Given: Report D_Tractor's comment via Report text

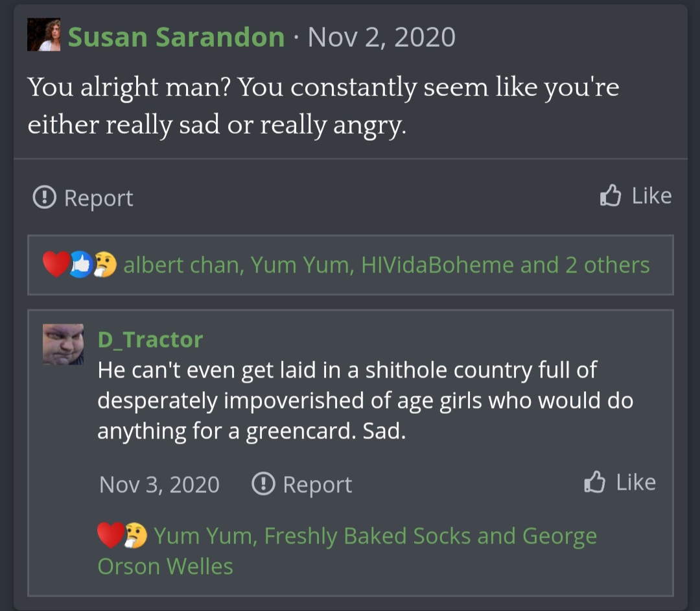Looking at the screenshot, I should pos(317,485).
